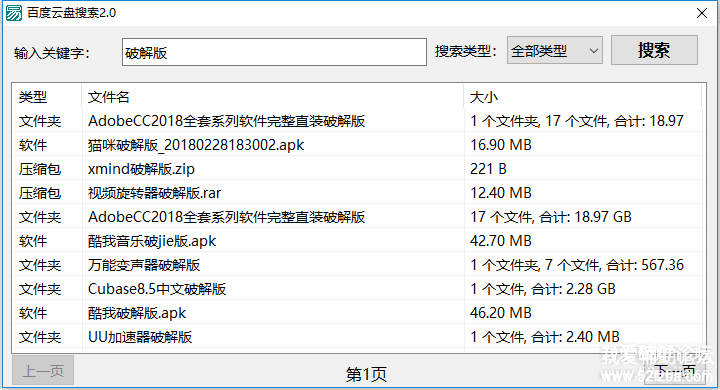Select 视频旋转器破解版.rar file name
720x390 pixels.
pos(154,193)
